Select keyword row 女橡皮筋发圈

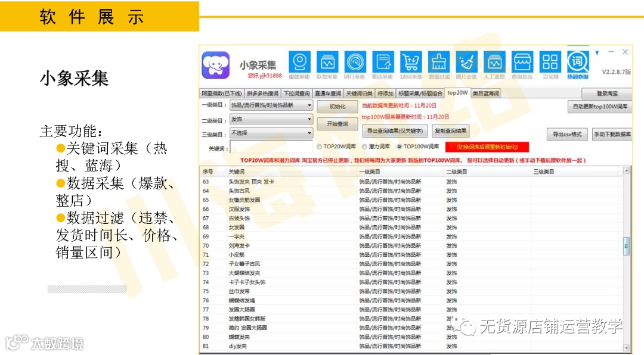pos(411,200)
